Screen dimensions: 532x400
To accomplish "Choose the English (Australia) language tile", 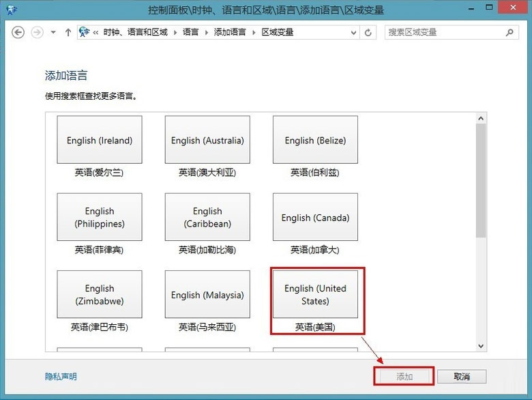I will click(207, 141).
